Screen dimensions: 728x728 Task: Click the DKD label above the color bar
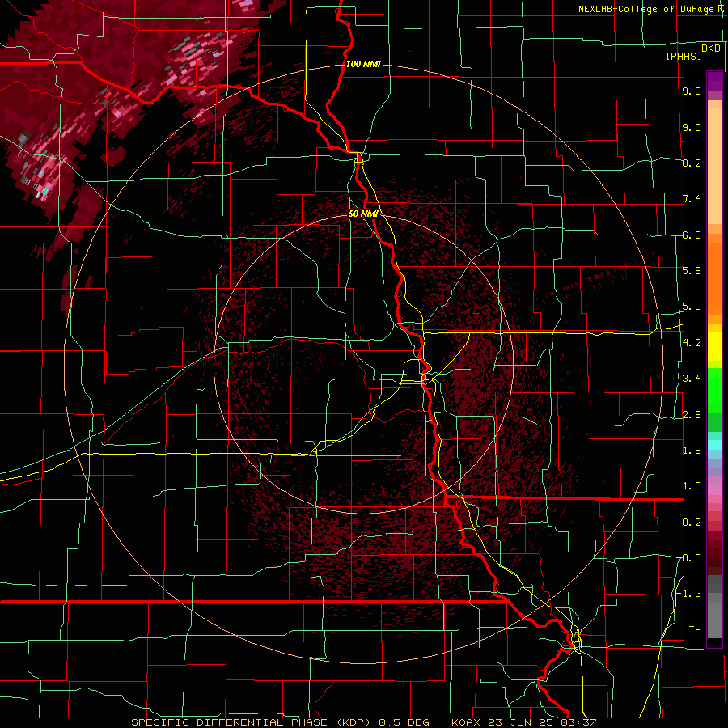click(x=711, y=48)
